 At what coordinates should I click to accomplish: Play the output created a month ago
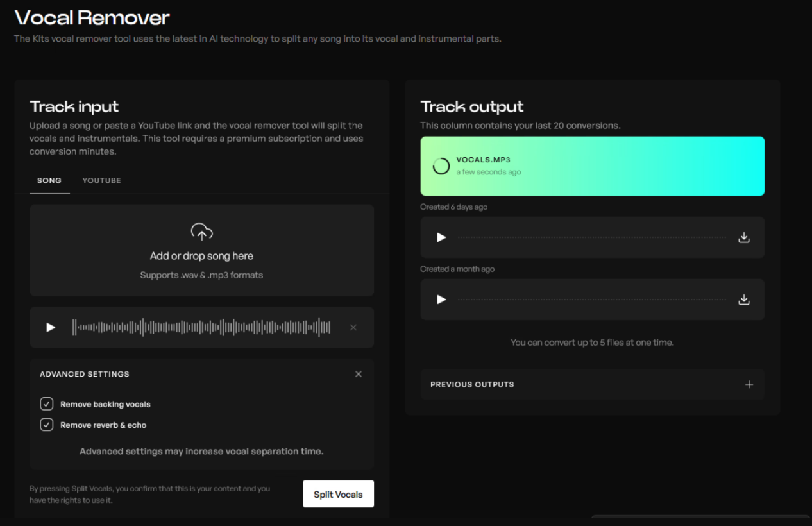(441, 300)
